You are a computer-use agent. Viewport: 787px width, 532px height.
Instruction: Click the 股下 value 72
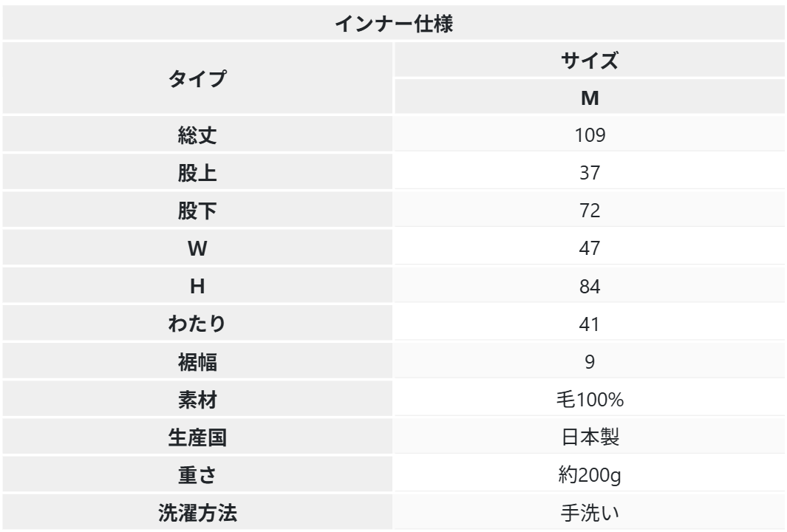pyautogui.click(x=589, y=211)
